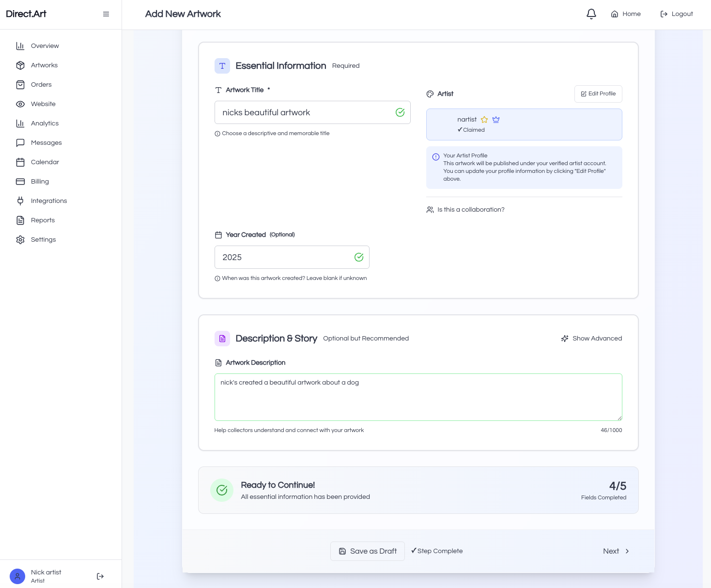Select the claimed artist nartist card

pyautogui.click(x=524, y=124)
